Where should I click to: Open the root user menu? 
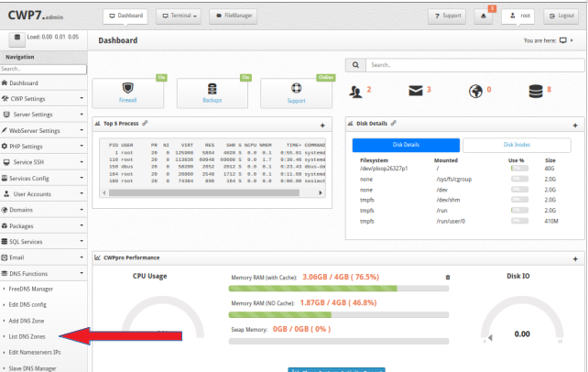point(517,16)
